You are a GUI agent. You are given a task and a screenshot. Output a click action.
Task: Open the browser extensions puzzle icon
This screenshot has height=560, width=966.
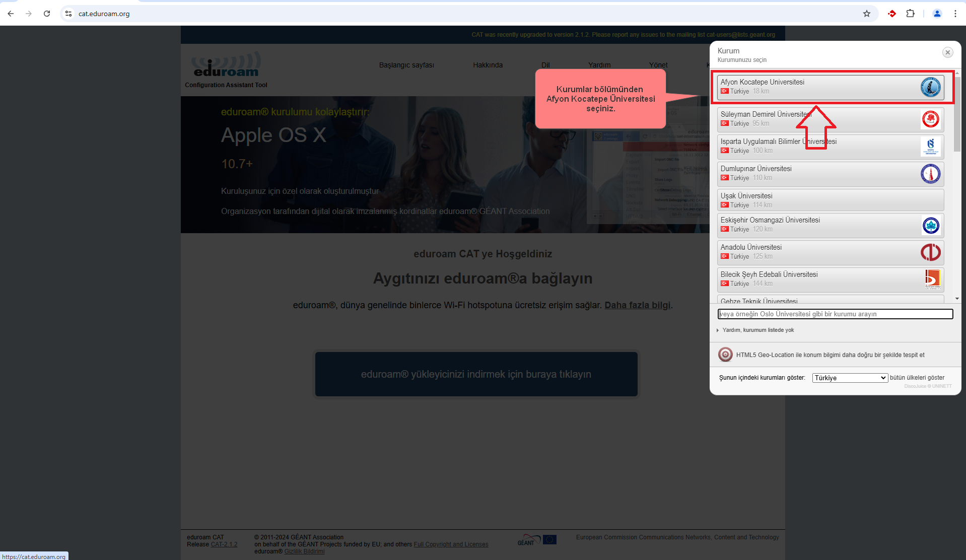910,14
